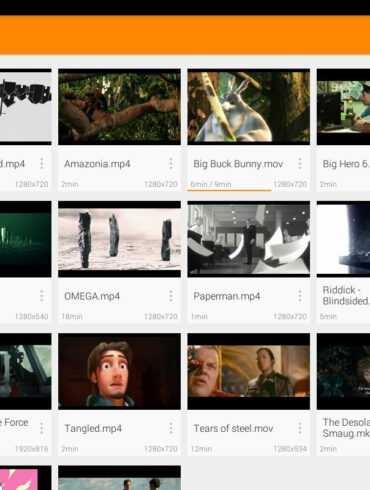The width and height of the screenshot is (370, 490).
Task: Open the more options menu for Tangled.mp4
Action: click(171, 428)
